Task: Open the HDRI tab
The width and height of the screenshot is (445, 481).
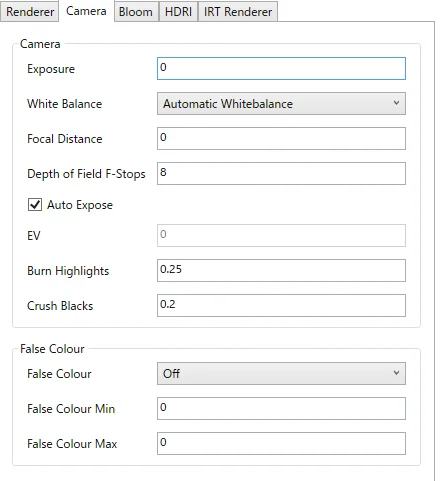Action: 178,12
